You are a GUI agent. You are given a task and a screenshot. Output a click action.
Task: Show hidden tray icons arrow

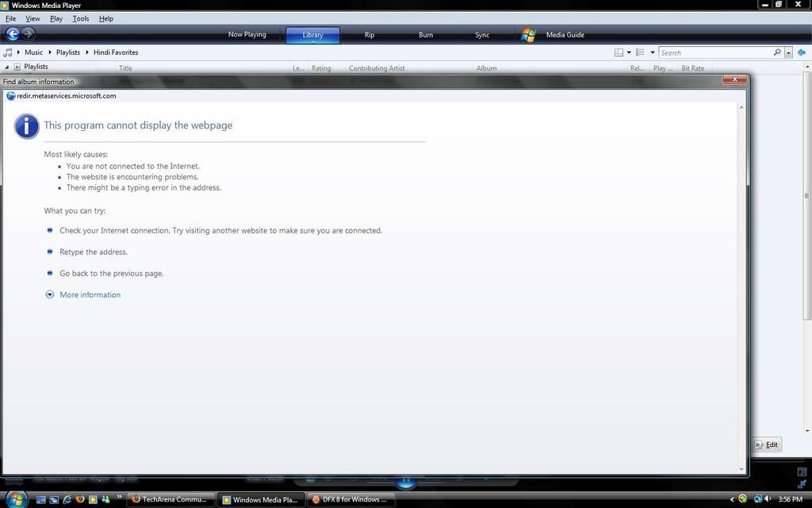(x=732, y=499)
